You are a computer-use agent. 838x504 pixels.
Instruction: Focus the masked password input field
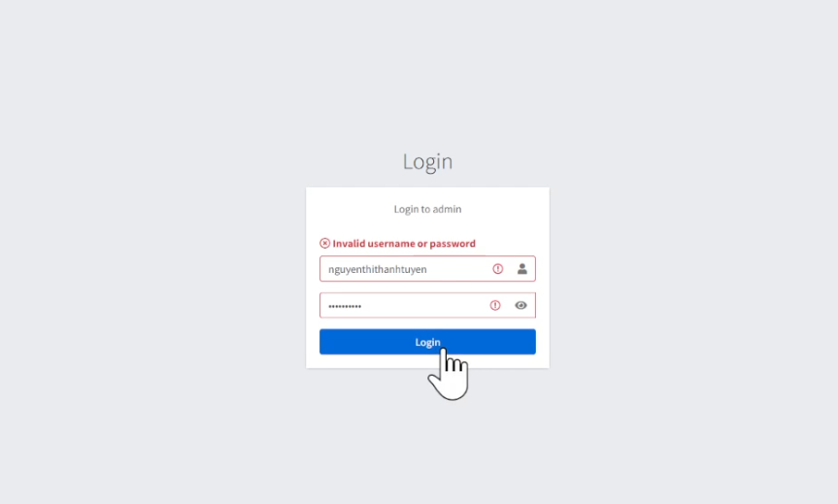(427, 305)
